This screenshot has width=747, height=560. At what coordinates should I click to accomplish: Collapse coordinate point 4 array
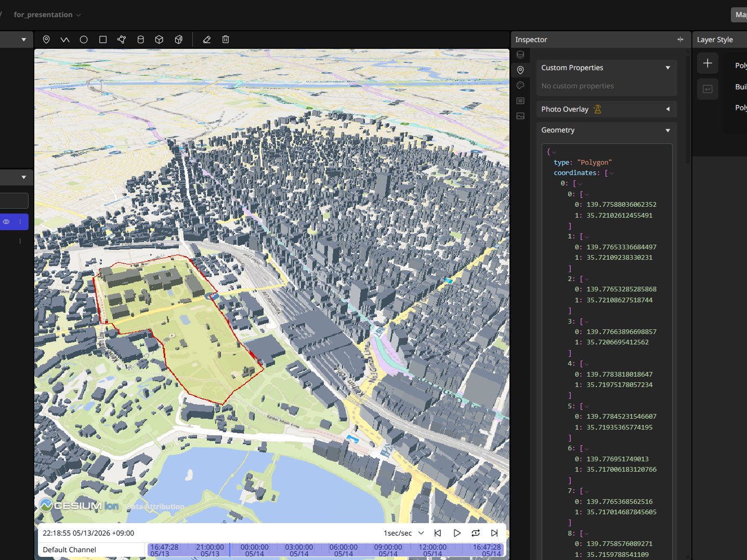tap(587, 364)
